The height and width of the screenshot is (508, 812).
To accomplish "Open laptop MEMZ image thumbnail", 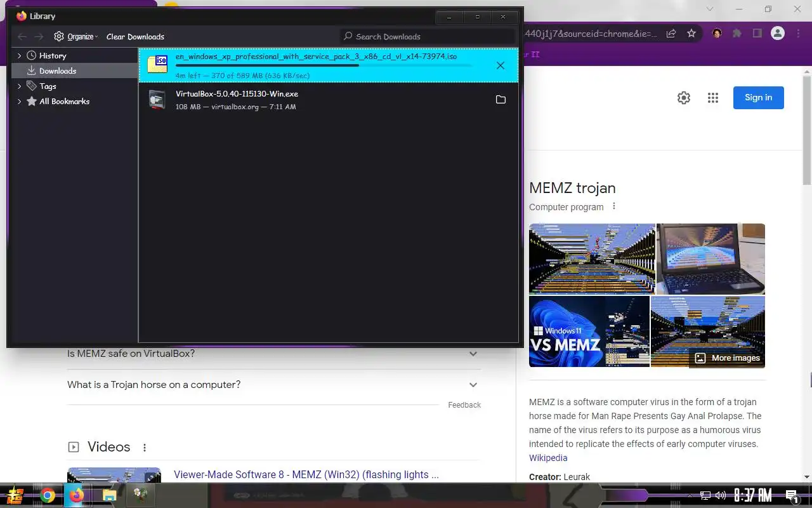I will pos(710,258).
